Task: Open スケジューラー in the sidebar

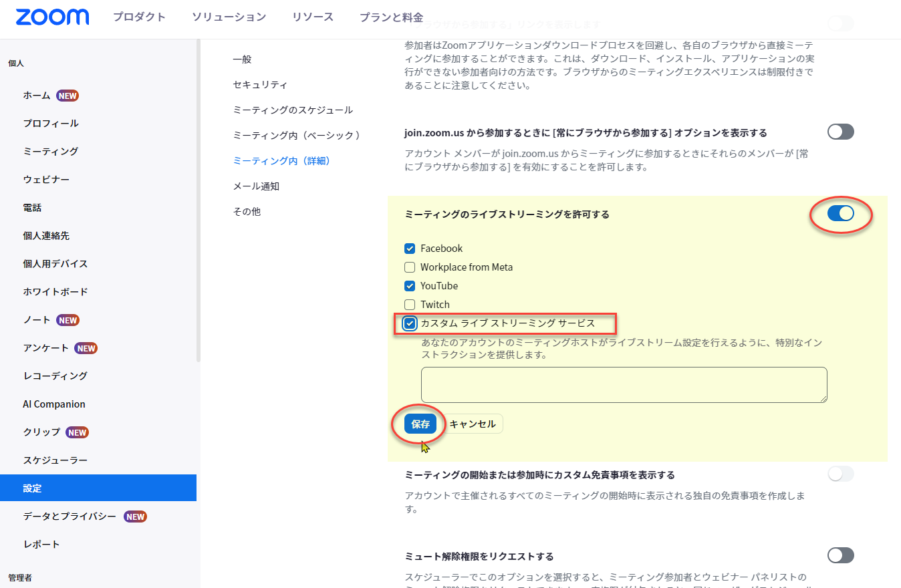Action: (x=55, y=460)
